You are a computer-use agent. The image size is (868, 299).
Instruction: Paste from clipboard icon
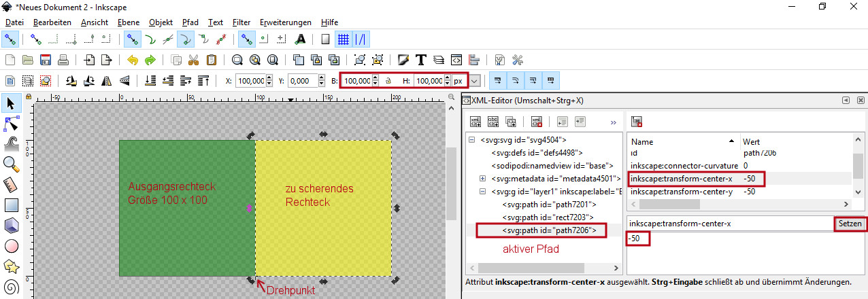(x=211, y=60)
